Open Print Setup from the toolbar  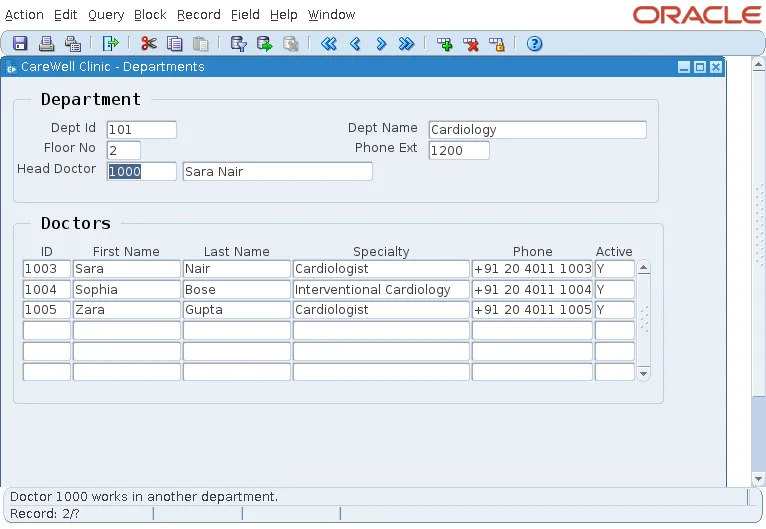point(73,43)
